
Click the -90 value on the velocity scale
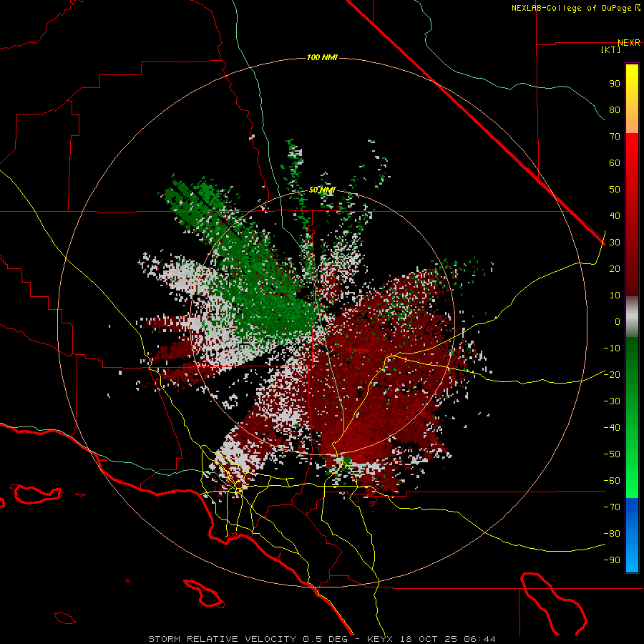coord(612,560)
